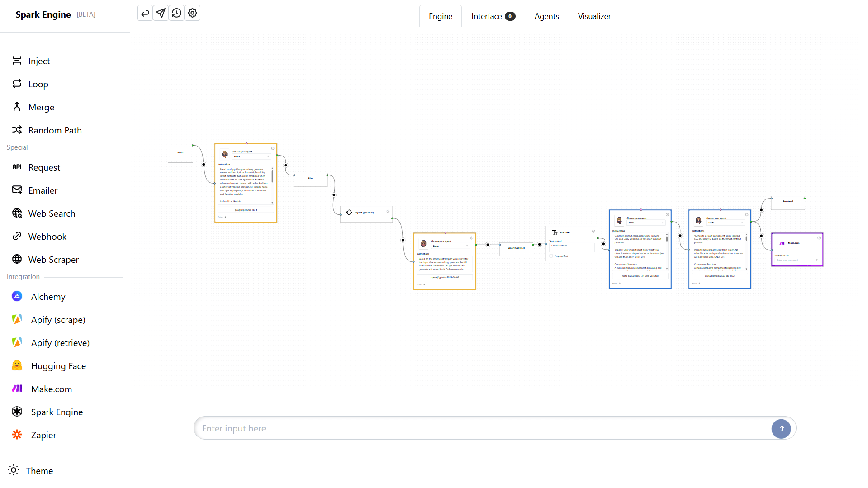Switch to the Engine tab
This screenshot has height=488, width=868.
441,16
